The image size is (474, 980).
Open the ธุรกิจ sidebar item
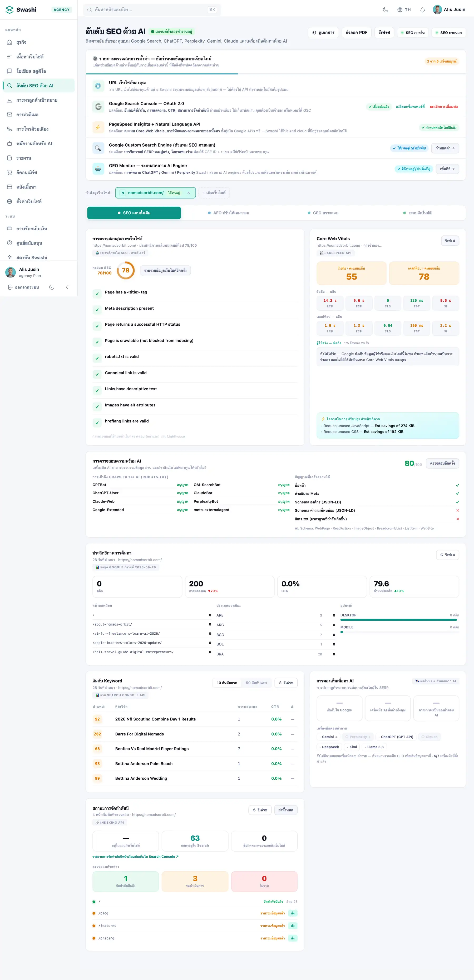38,42
